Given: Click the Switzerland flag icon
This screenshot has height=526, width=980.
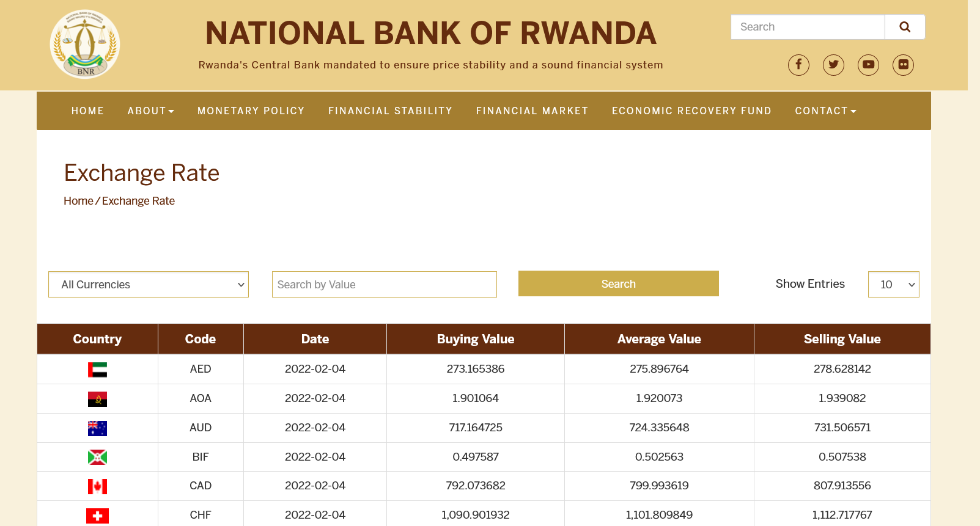Looking at the screenshot, I should tap(97, 516).
